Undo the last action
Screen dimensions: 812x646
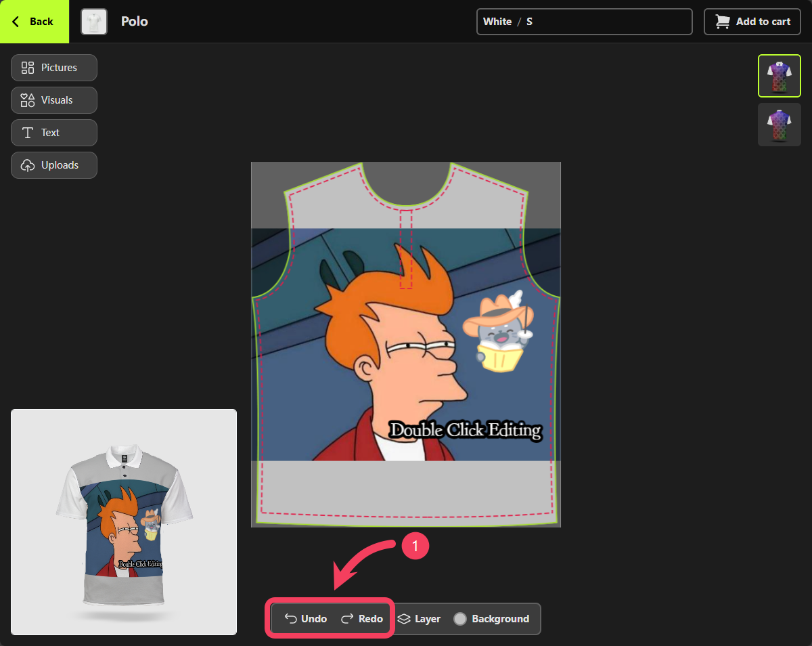305,619
